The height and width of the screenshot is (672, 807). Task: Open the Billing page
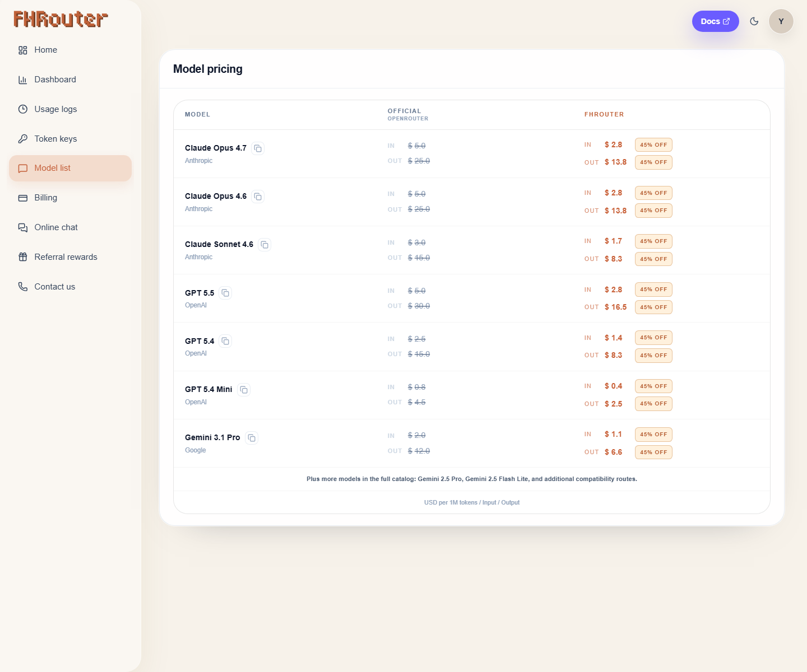[70, 198]
